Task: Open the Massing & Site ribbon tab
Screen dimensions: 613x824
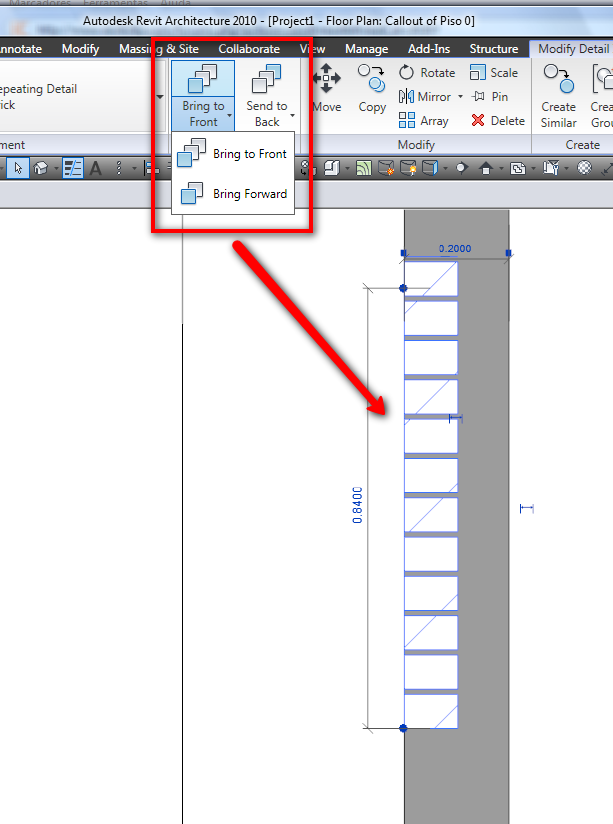Action: coord(159,49)
